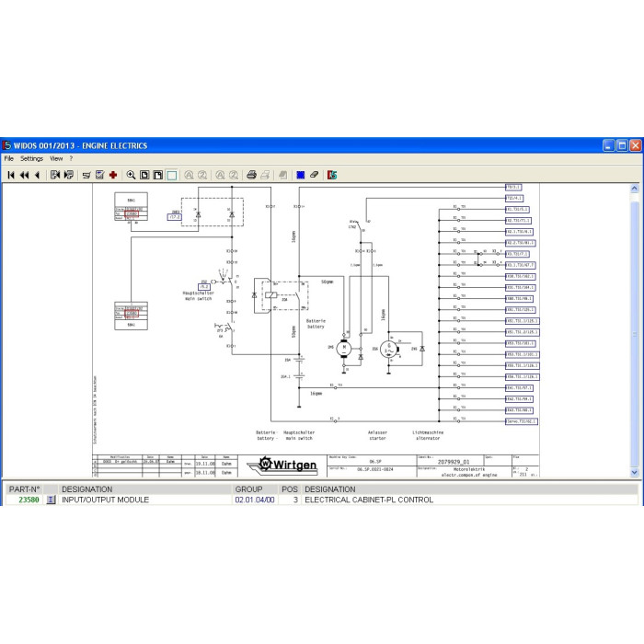Click the vertical scrollbar down arrow
This screenshot has height=644, width=644.
click(x=635, y=472)
